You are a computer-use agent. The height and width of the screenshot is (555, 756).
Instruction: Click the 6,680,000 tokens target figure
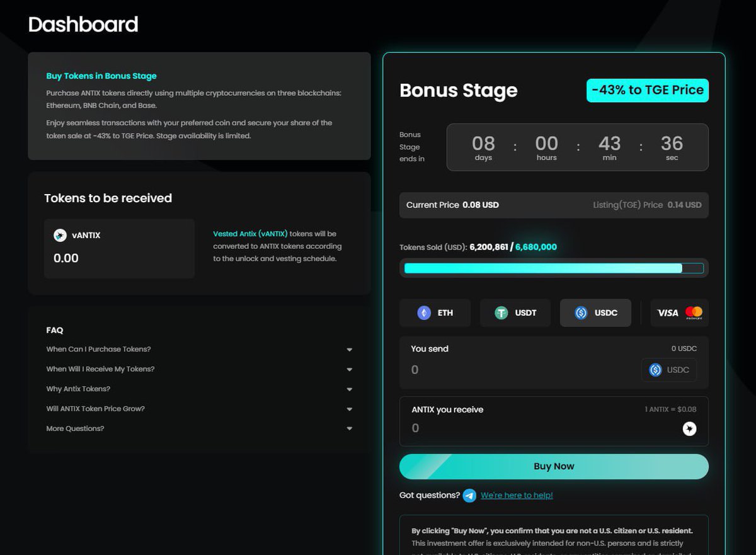(x=536, y=247)
